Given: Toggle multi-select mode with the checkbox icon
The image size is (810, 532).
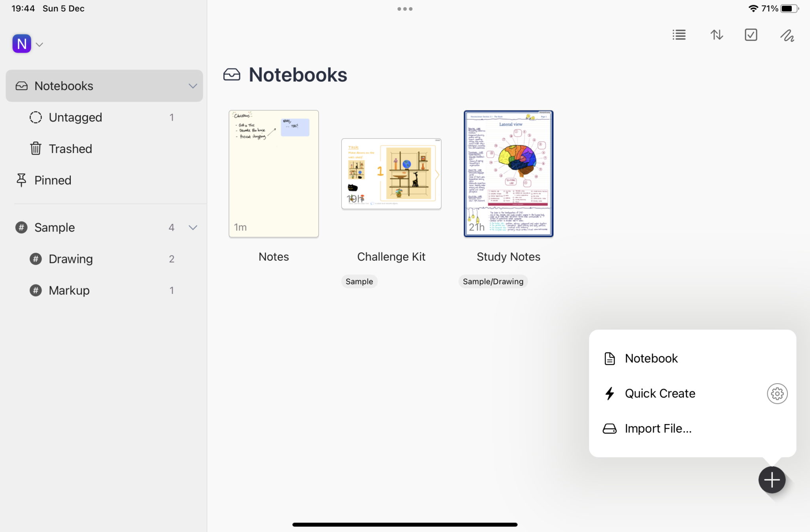Looking at the screenshot, I should (x=751, y=35).
